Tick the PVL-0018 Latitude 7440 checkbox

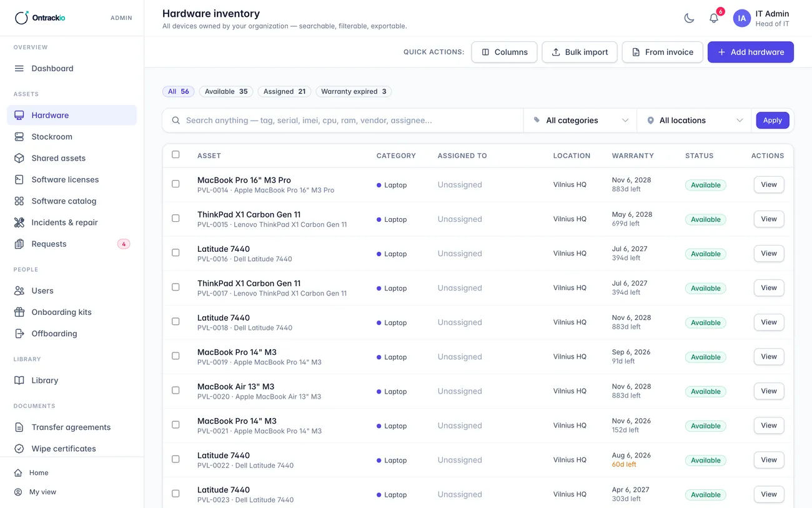tap(176, 321)
